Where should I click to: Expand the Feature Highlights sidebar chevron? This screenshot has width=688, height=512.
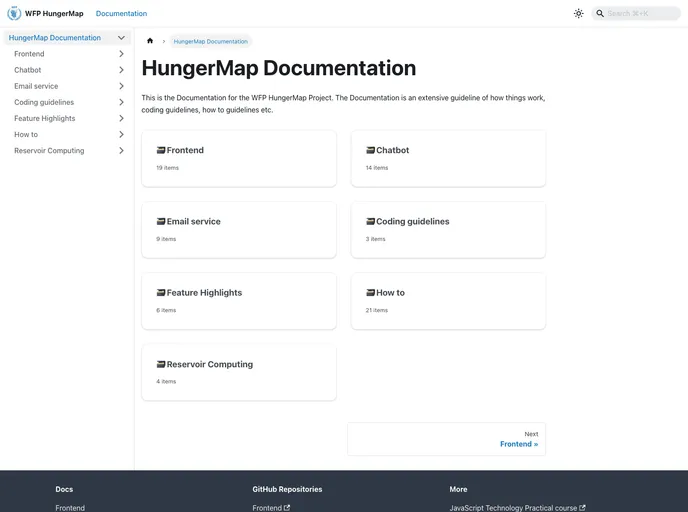[x=121, y=118]
